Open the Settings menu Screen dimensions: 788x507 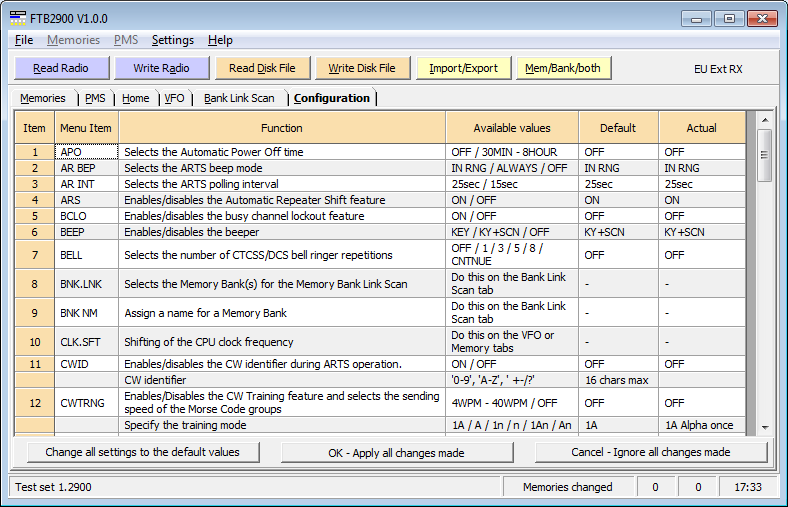click(172, 40)
